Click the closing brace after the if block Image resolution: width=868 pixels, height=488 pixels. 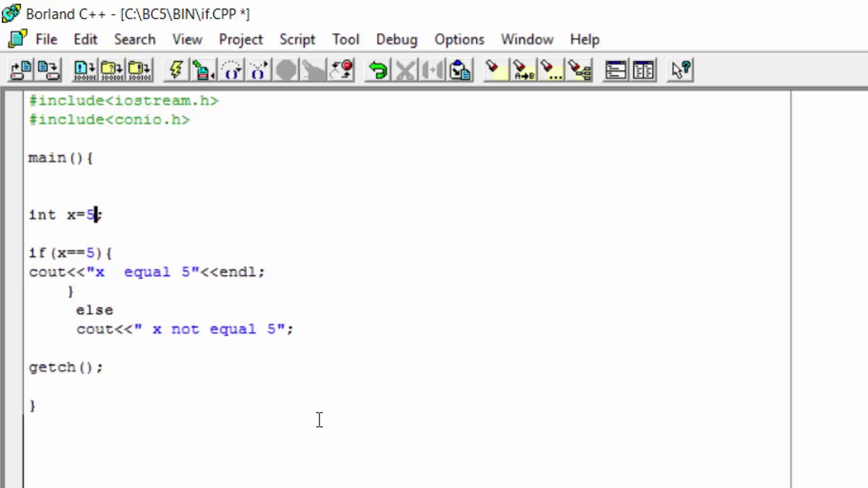[x=71, y=291]
